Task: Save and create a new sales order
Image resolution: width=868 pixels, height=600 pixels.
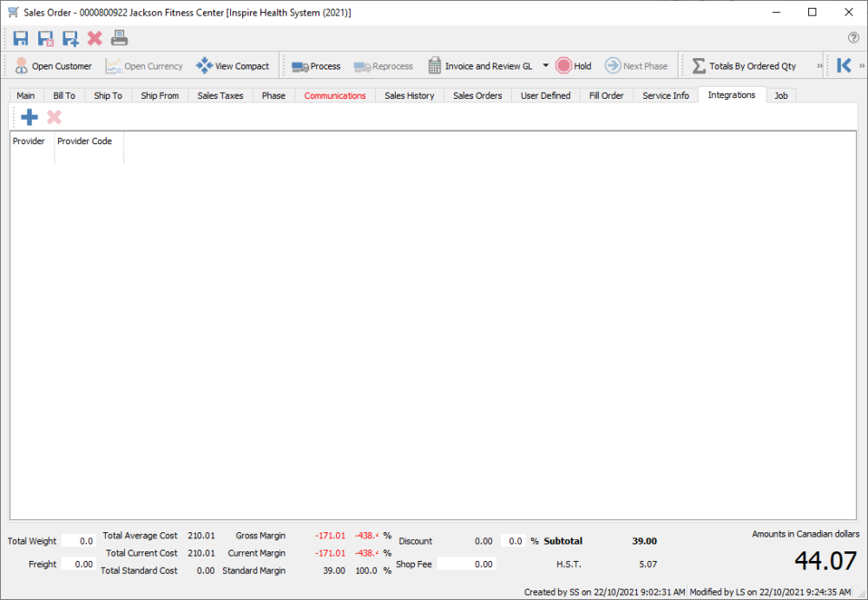Action: coord(69,37)
